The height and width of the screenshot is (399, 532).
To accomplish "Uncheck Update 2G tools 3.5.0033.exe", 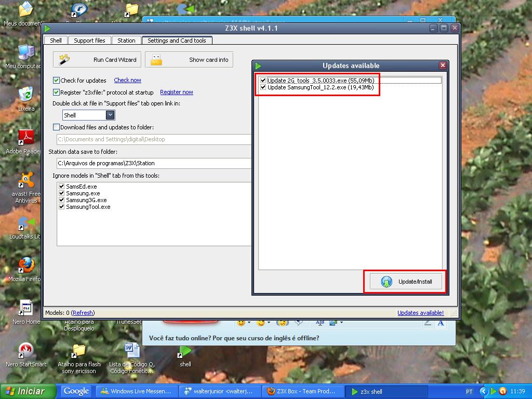I will [x=263, y=81].
